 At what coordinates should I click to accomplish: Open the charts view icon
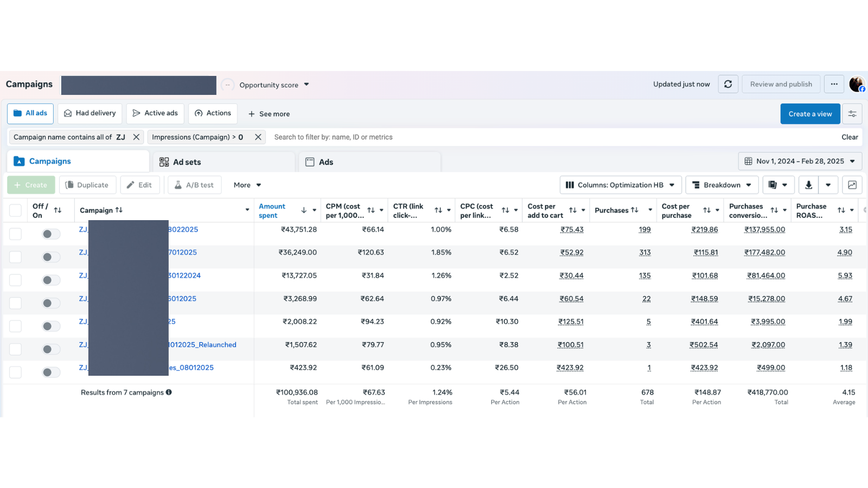point(852,185)
